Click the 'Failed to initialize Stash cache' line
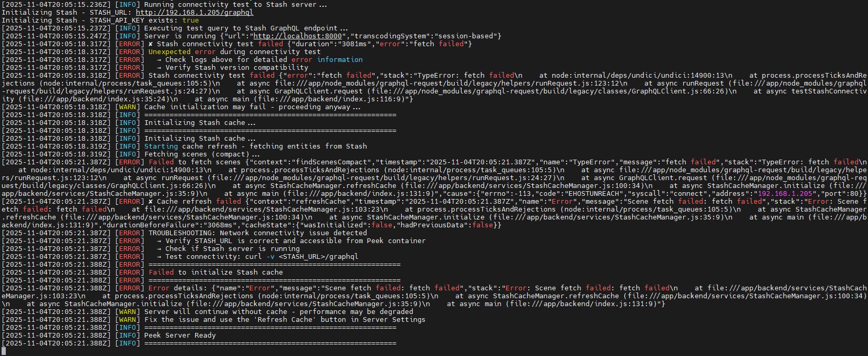The height and width of the screenshot is (356, 868). (x=215, y=273)
